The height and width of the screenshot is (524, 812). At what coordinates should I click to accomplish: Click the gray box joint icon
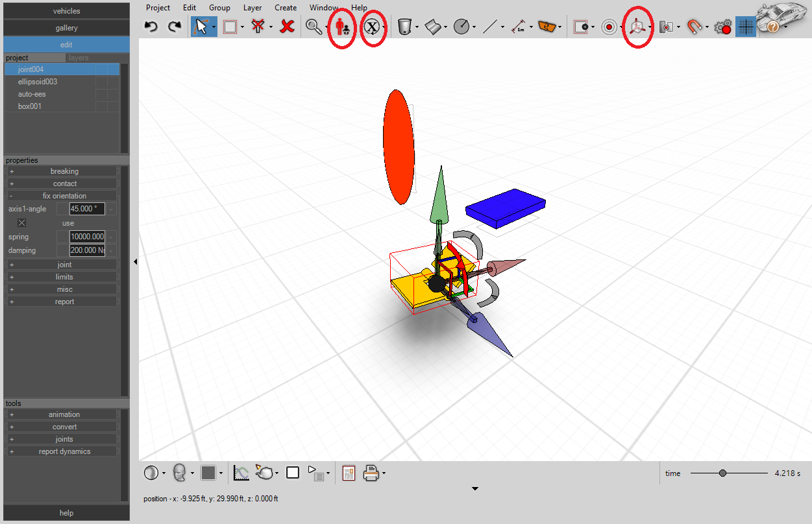coord(666,27)
